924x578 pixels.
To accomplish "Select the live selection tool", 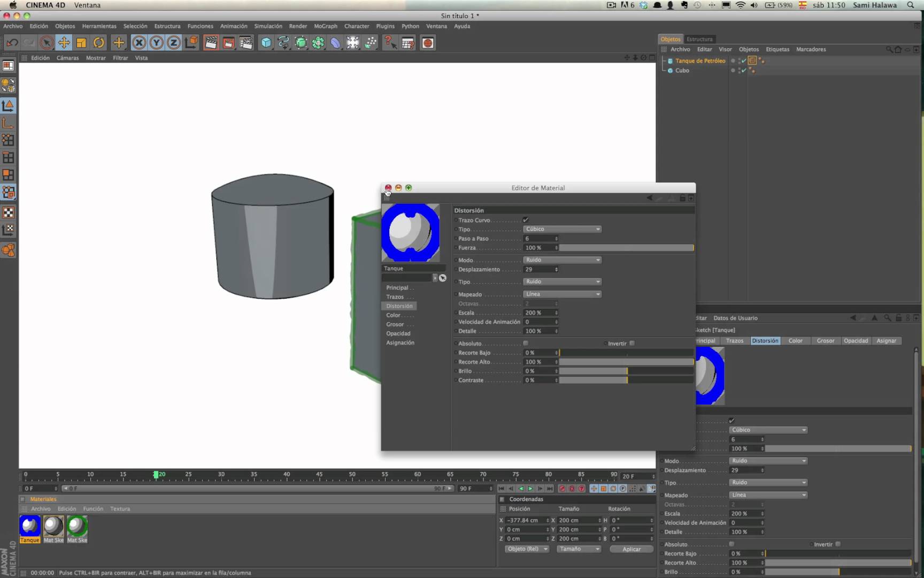I will (x=47, y=43).
